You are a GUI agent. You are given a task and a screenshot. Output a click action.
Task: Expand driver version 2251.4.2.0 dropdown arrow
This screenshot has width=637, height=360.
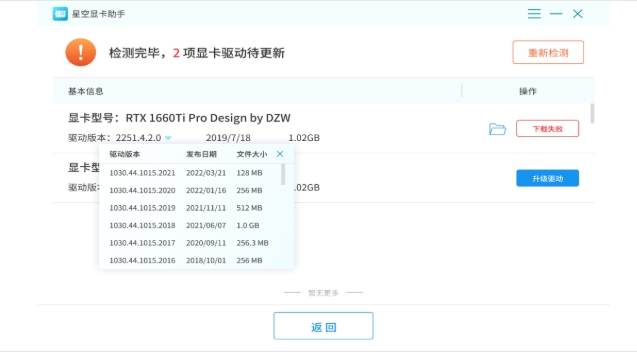tap(168, 138)
